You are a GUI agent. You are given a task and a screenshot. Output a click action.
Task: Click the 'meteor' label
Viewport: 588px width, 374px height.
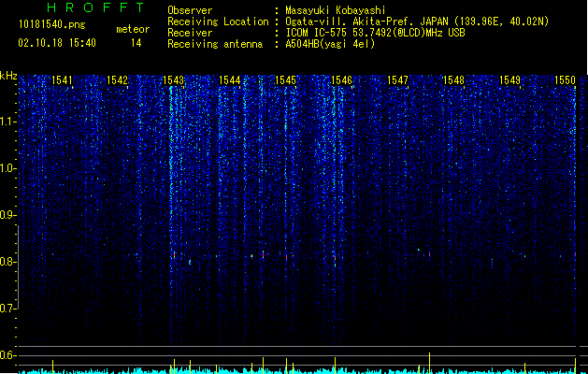[x=133, y=29]
